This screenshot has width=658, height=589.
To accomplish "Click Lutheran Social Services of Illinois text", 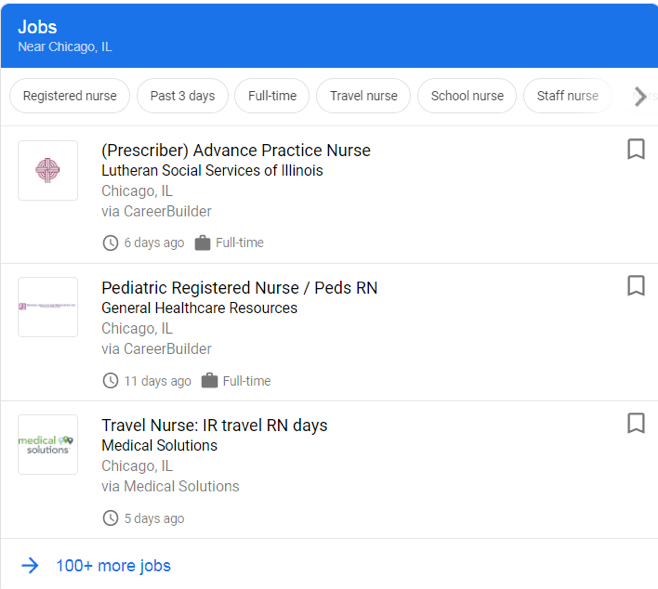I will pyautogui.click(x=212, y=170).
